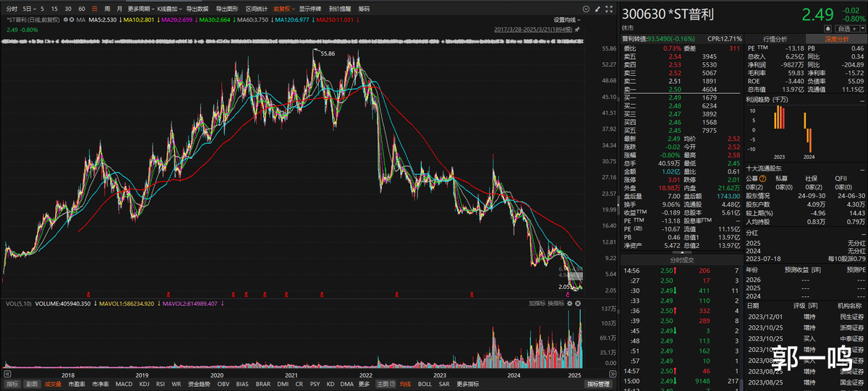
Task: Open MA indicator settings gear icon
Action: click(65, 20)
